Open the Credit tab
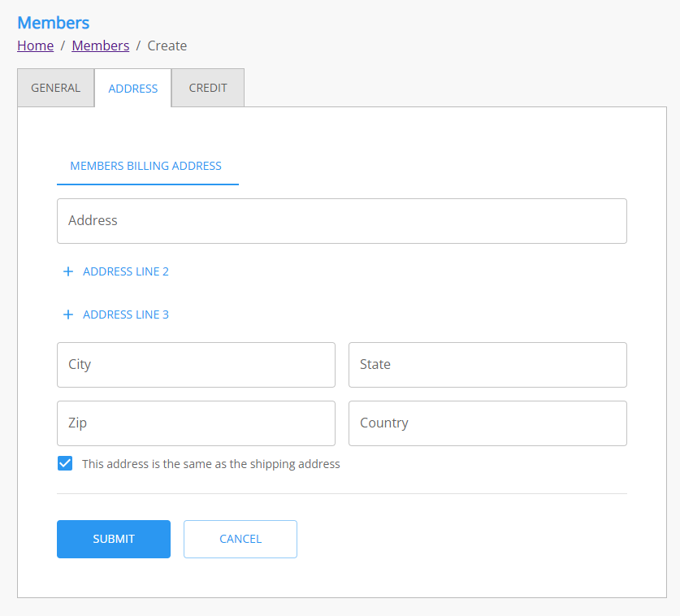Viewport: 680px width, 616px height. (x=208, y=88)
